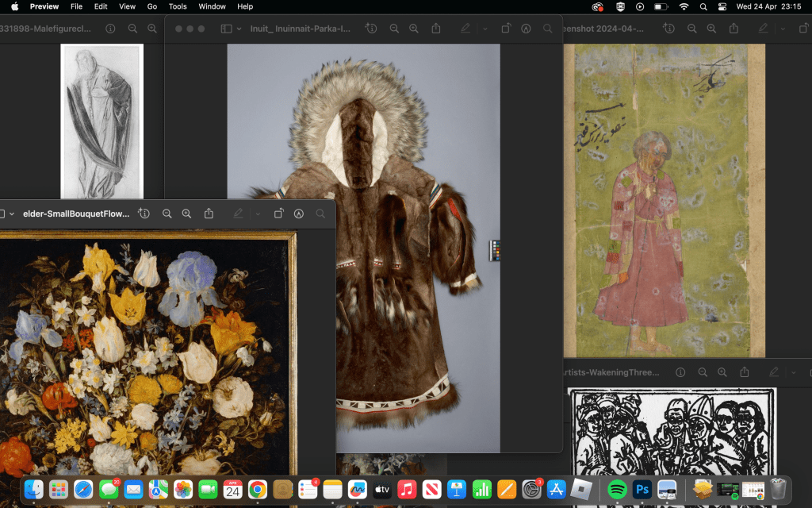Expand the sidebar view dropdown in Inuit Parka window
Image resolution: width=812 pixels, height=508 pixels.
[x=238, y=29]
